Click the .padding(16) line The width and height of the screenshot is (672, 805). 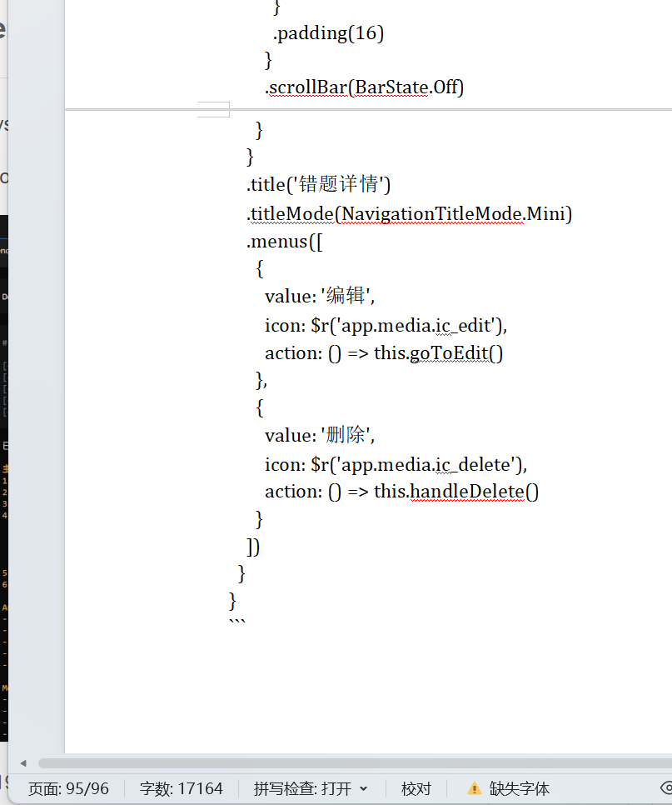(x=329, y=32)
